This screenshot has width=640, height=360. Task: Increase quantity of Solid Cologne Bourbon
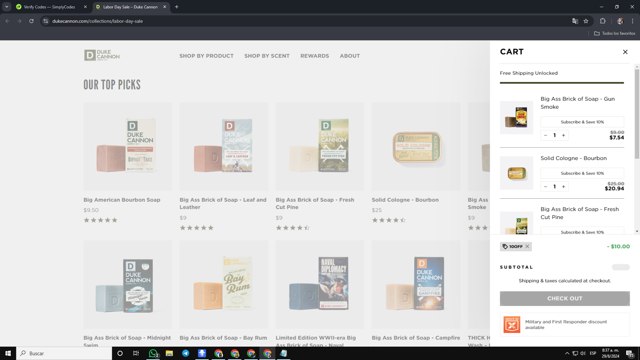point(564,187)
